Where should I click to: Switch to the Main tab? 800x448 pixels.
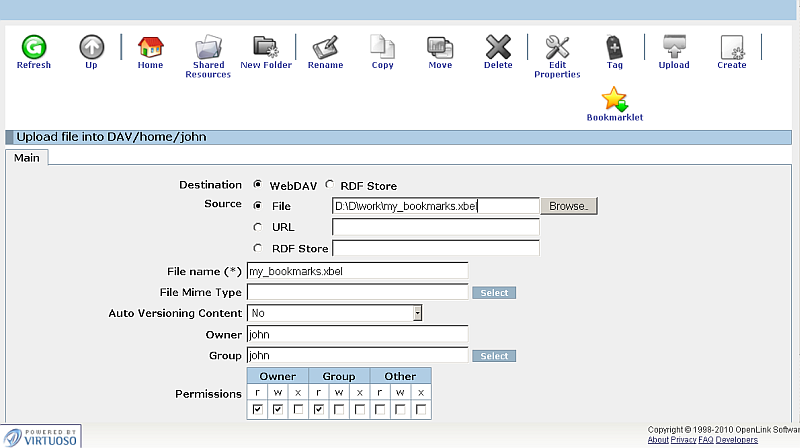(x=27, y=157)
